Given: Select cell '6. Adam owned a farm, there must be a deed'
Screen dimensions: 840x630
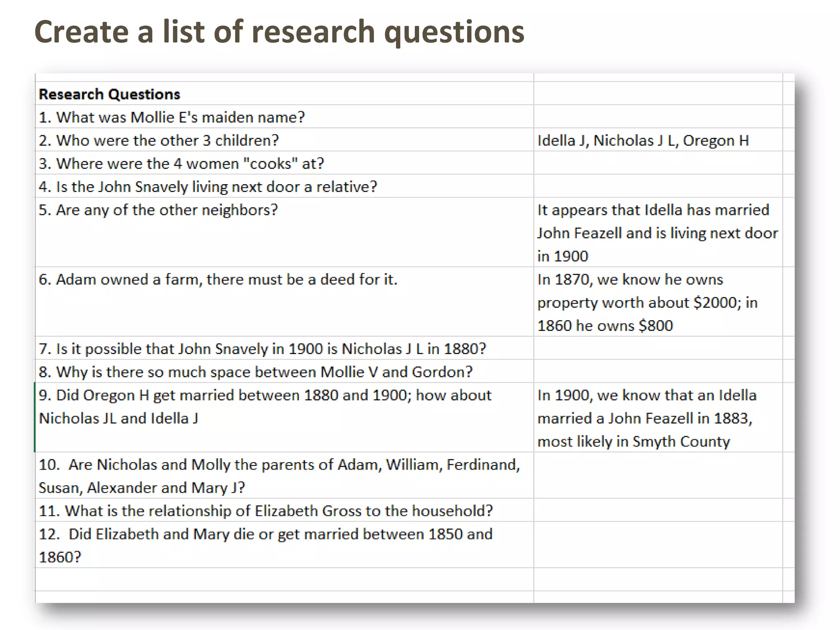Looking at the screenshot, I should [x=284, y=302].
